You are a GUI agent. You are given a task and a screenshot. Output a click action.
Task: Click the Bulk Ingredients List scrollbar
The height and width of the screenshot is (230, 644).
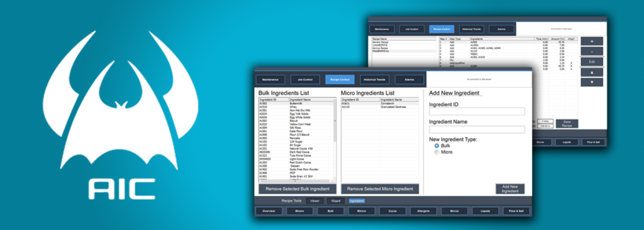(335, 121)
